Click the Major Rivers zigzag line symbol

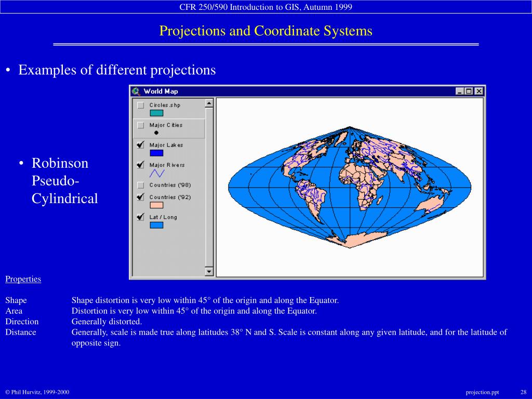coord(157,174)
